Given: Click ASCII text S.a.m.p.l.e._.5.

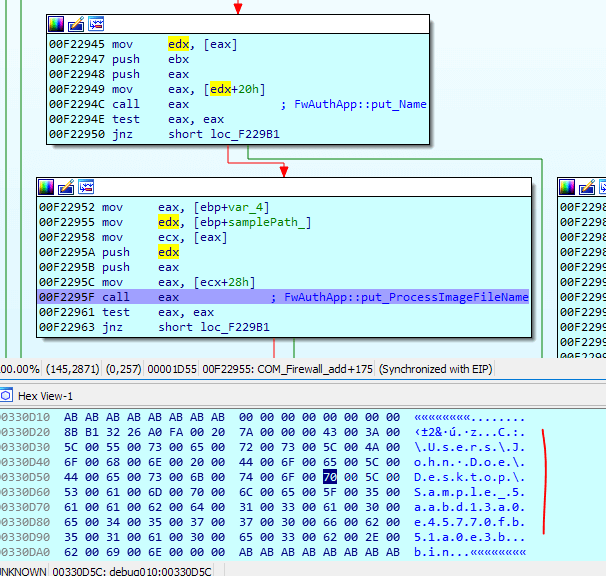Looking at the screenshot, I should click(x=469, y=492).
